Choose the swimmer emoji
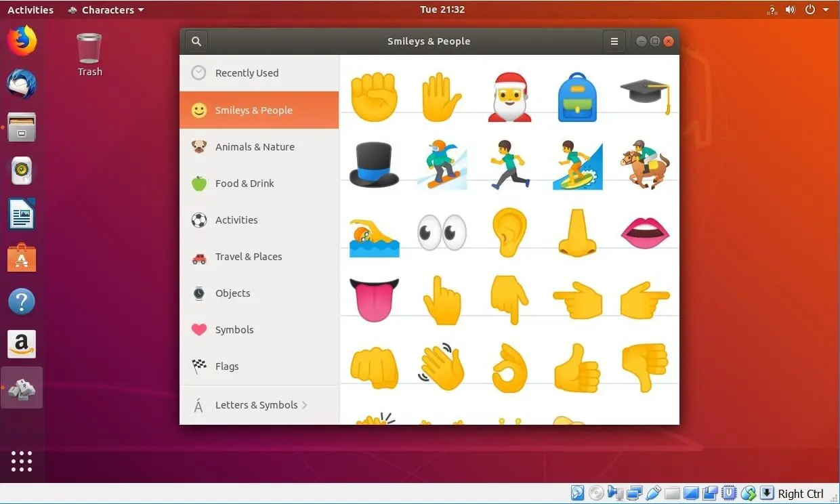840x504 pixels. 374,238
